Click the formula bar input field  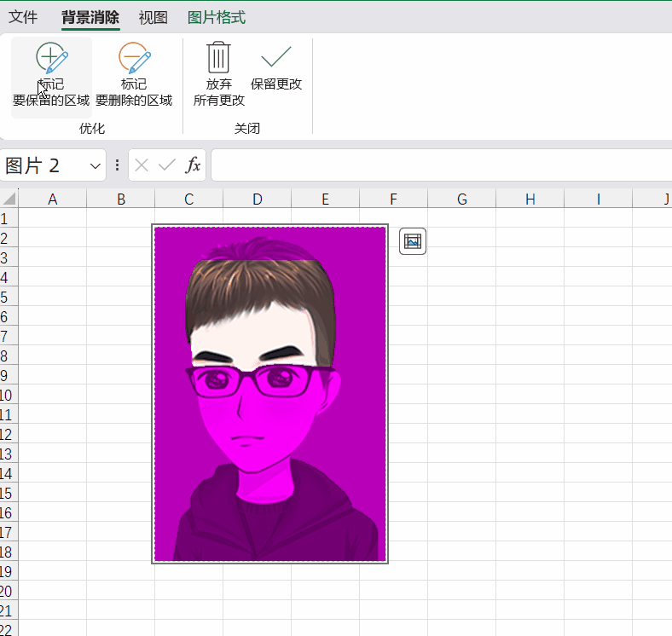(442, 165)
